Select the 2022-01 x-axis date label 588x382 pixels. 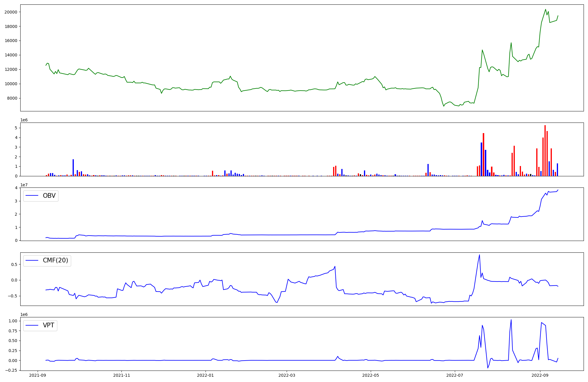(x=206, y=375)
